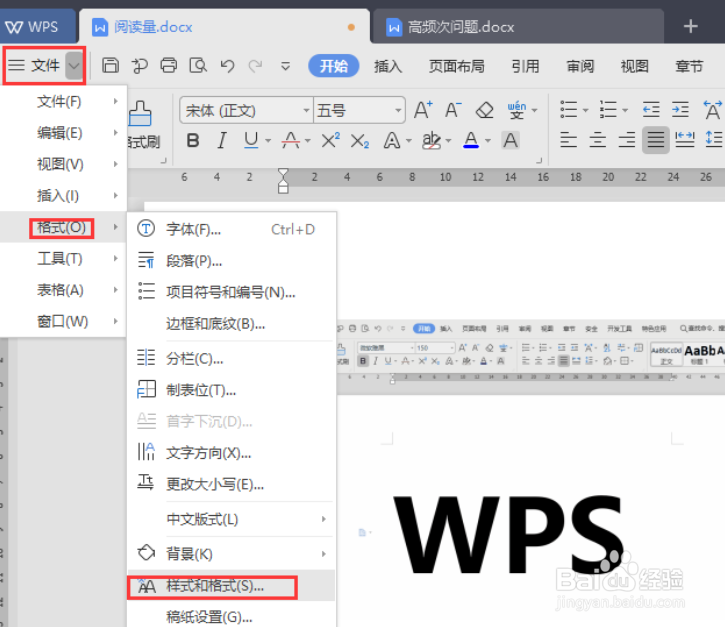Screen dimensions: 725x627
Task: Click text highlight color button
Action: [x=431, y=140]
